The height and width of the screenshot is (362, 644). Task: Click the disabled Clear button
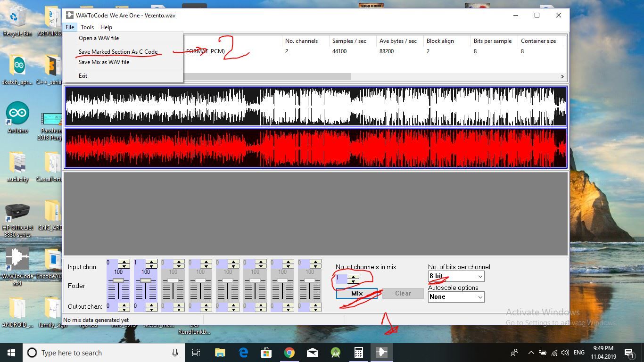pyautogui.click(x=403, y=293)
